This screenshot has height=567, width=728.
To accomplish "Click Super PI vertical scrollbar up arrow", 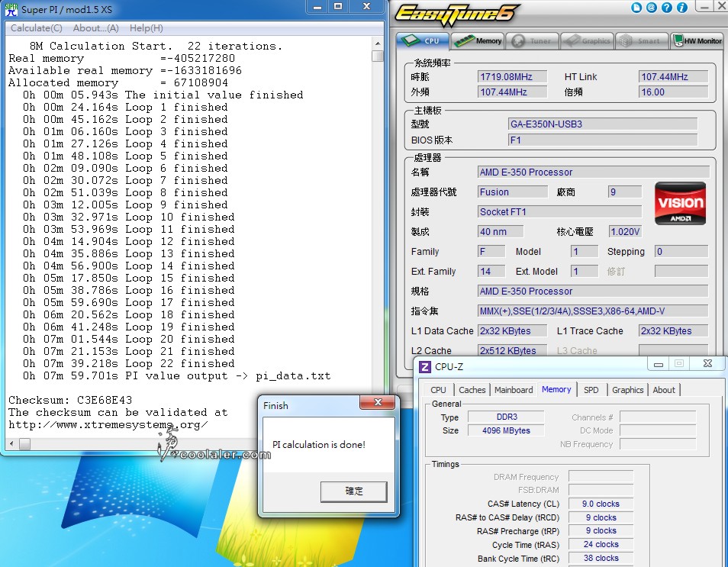I will pyautogui.click(x=378, y=43).
